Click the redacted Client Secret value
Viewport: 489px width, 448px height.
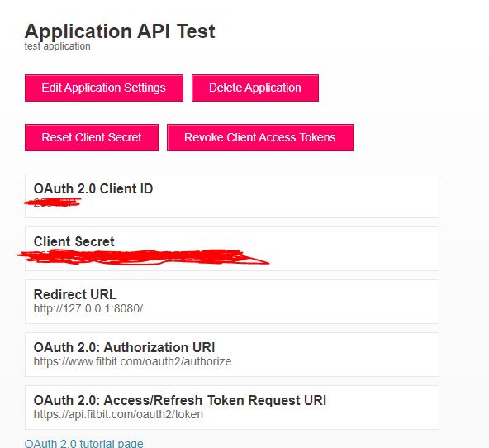(x=144, y=257)
